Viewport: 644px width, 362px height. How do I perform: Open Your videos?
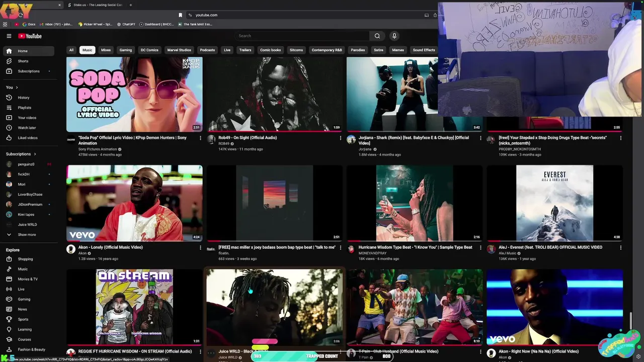(x=28, y=118)
